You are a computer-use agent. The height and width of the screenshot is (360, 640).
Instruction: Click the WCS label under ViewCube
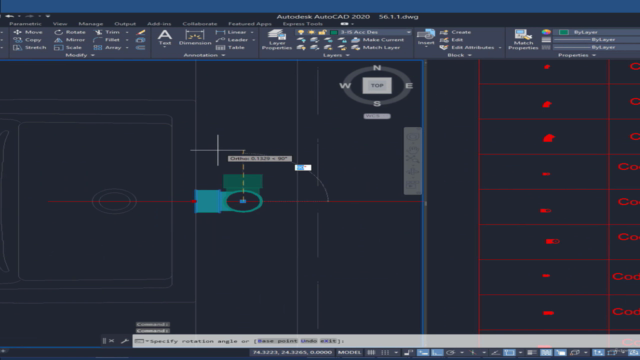377,116
